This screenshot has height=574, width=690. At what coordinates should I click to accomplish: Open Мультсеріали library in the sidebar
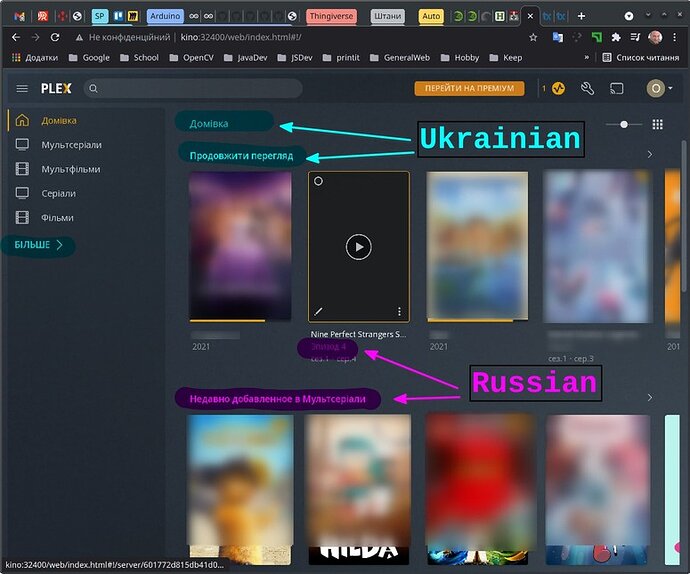[72, 145]
